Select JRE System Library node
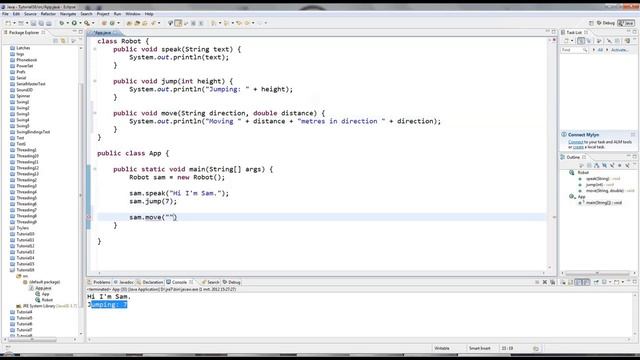640x360 pixels. [47, 306]
